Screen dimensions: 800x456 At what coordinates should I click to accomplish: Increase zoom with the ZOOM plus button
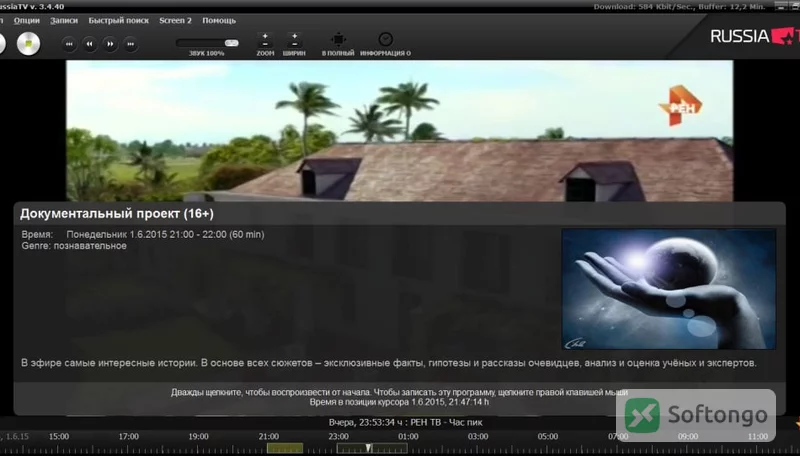(265, 36)
